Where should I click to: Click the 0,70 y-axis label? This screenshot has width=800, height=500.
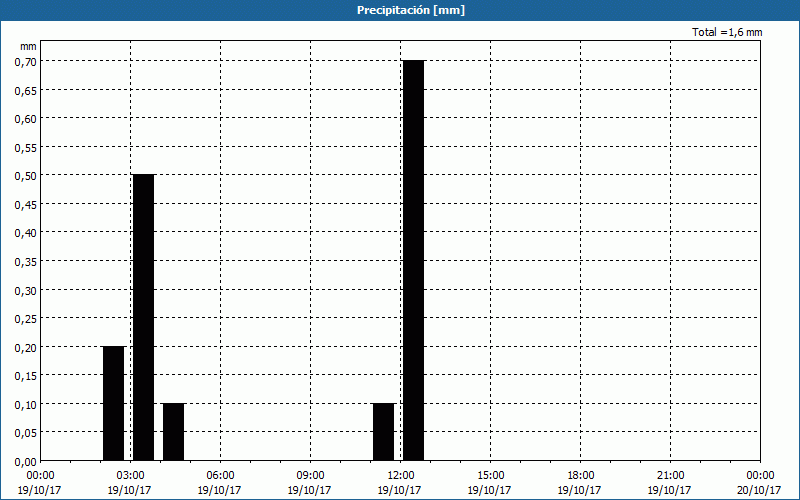(x=26, y=62)
